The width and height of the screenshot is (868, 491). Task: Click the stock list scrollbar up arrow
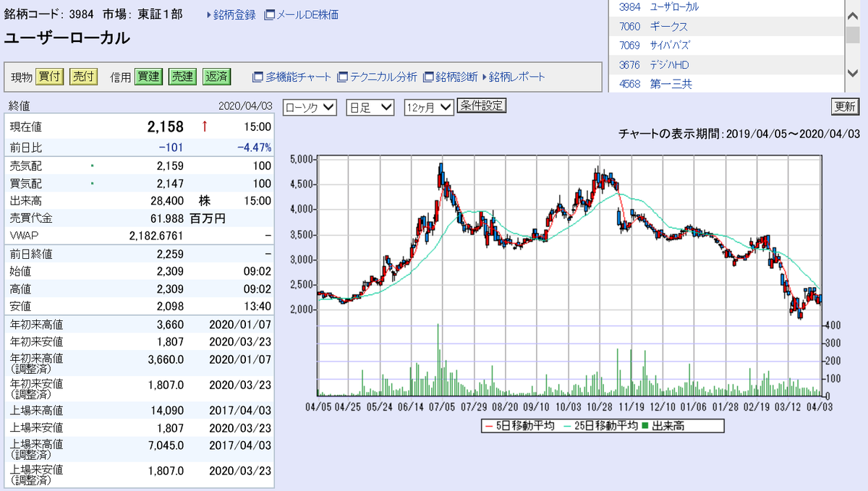pos(853,17)
